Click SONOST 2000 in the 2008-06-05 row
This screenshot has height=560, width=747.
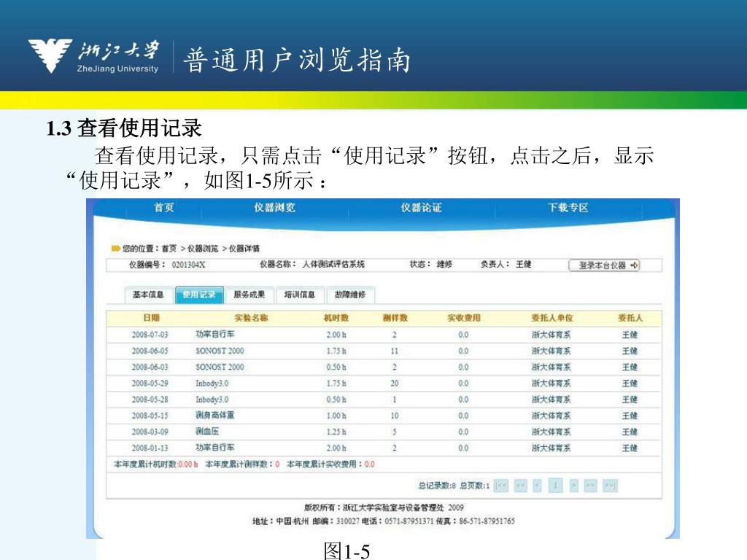[x=220, y=351]
